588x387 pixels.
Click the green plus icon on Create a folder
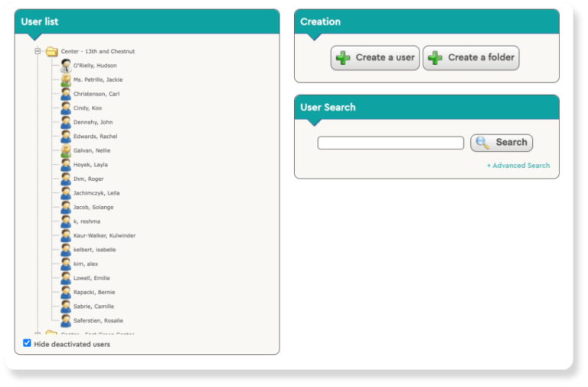(435, 58)
